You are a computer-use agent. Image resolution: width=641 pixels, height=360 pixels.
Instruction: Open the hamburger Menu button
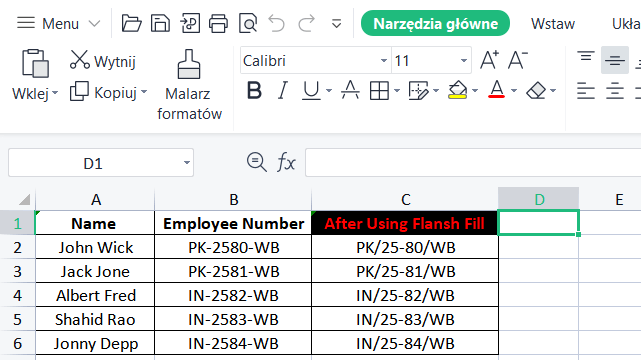tap(47, 23)
